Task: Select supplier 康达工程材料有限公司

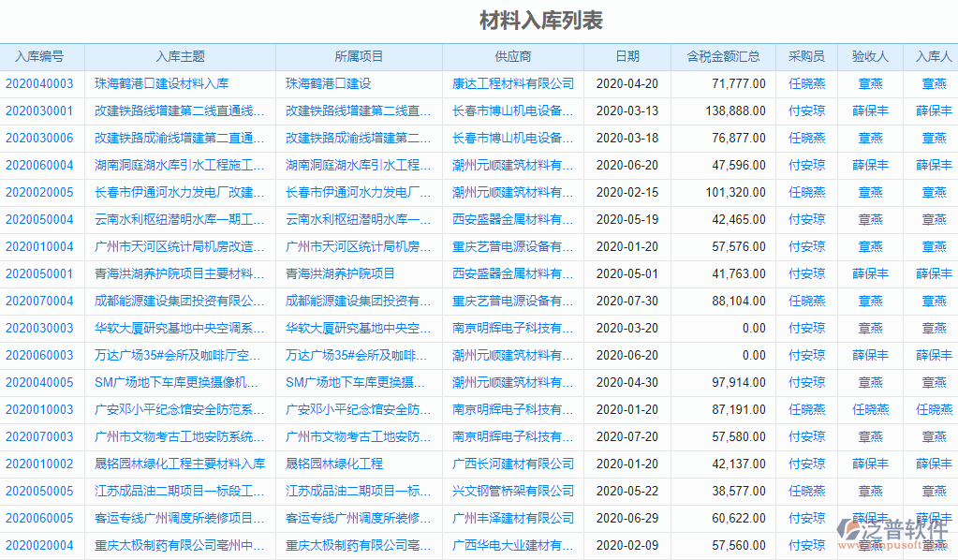Action: (512, 83)
